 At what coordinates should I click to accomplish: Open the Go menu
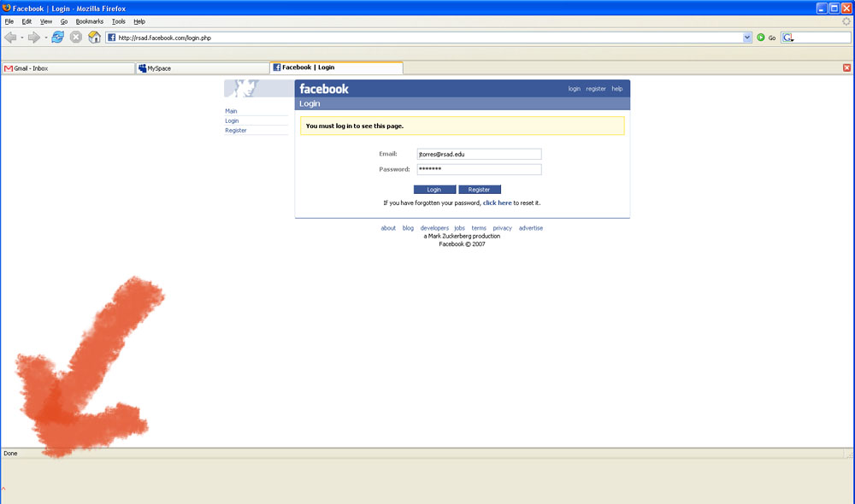(64, 22)
